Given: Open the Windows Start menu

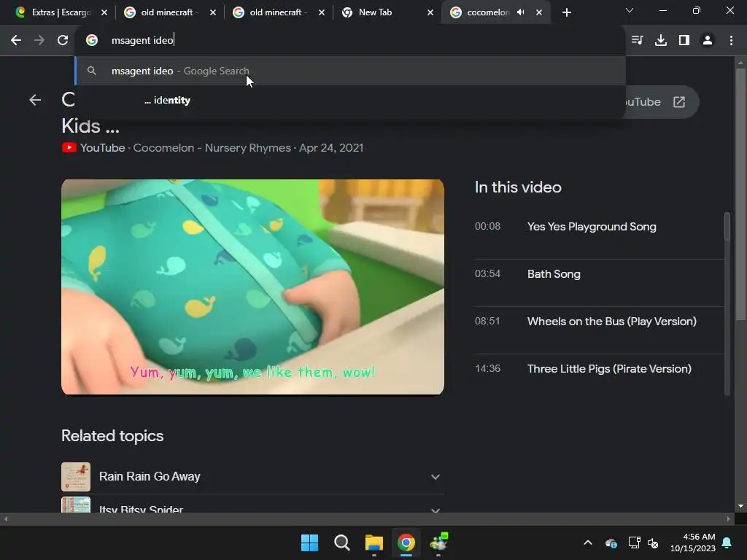Looking at the screenshot, I should (x=309, y=542).
